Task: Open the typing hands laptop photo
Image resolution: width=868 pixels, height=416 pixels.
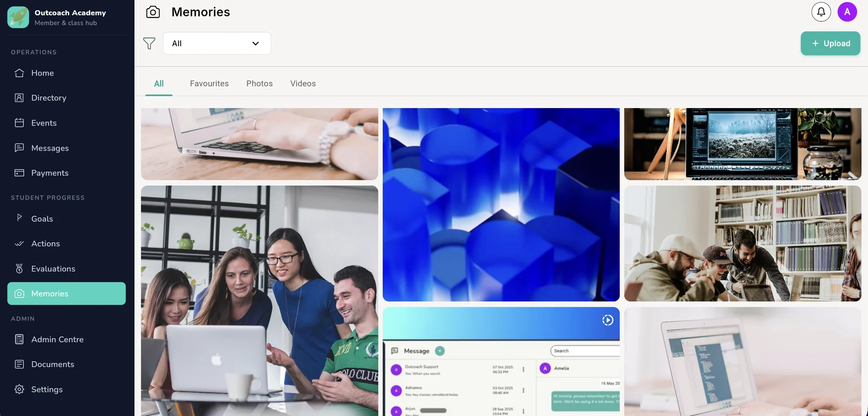Action: click(x=259, y=144)
